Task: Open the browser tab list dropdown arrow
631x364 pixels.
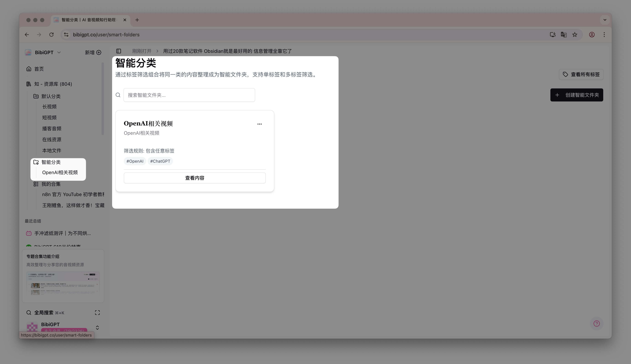Action: click(x=605, y=20)
